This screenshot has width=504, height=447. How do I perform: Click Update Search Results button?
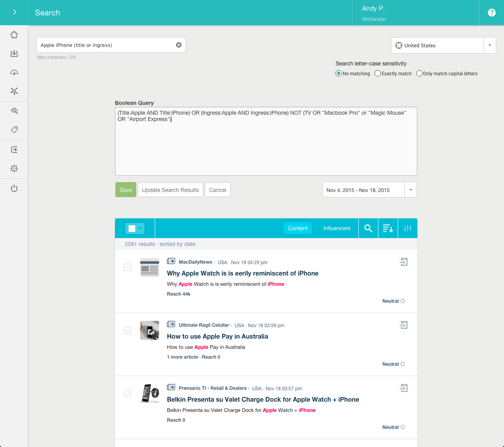(170, 190)
